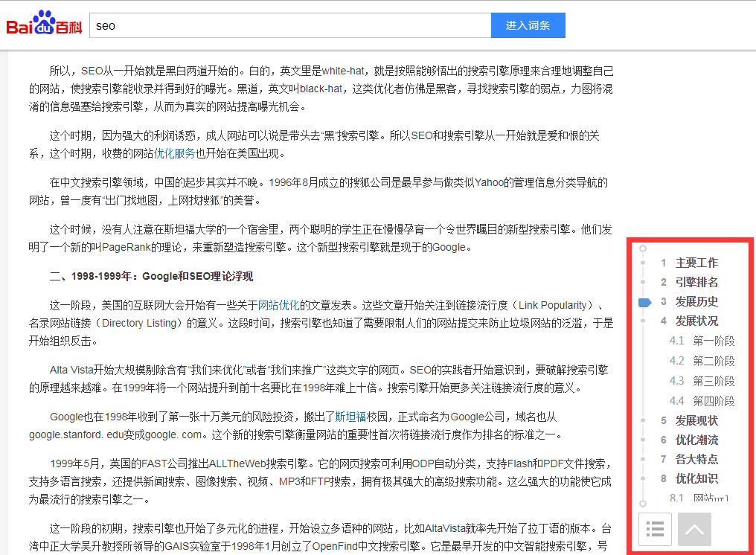Click timeline dot beside 主要工作
The width and height of the screenshot is (756, 555).
[643, 263]
